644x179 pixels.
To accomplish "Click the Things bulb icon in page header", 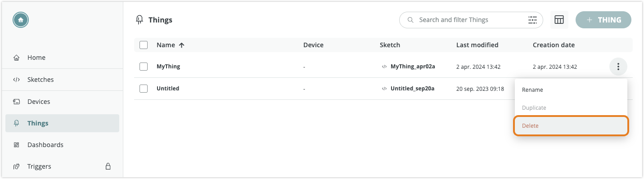I will pos(140,20).
